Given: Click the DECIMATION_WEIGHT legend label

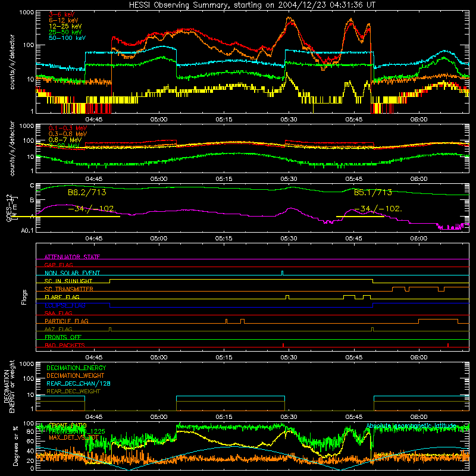Looking at the screenshot, I should tap(76, 376).
